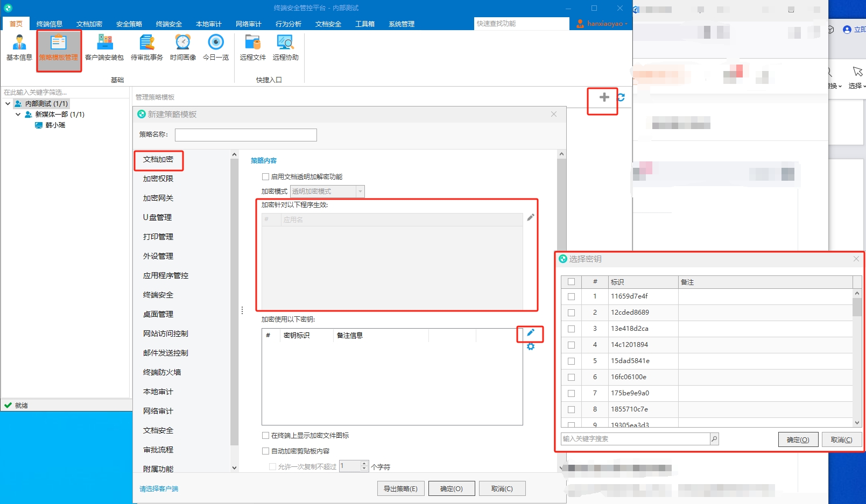The image size is (866, 504).
Task: Select U盘管理 in the policy list
Action: [x=157, y=217]
